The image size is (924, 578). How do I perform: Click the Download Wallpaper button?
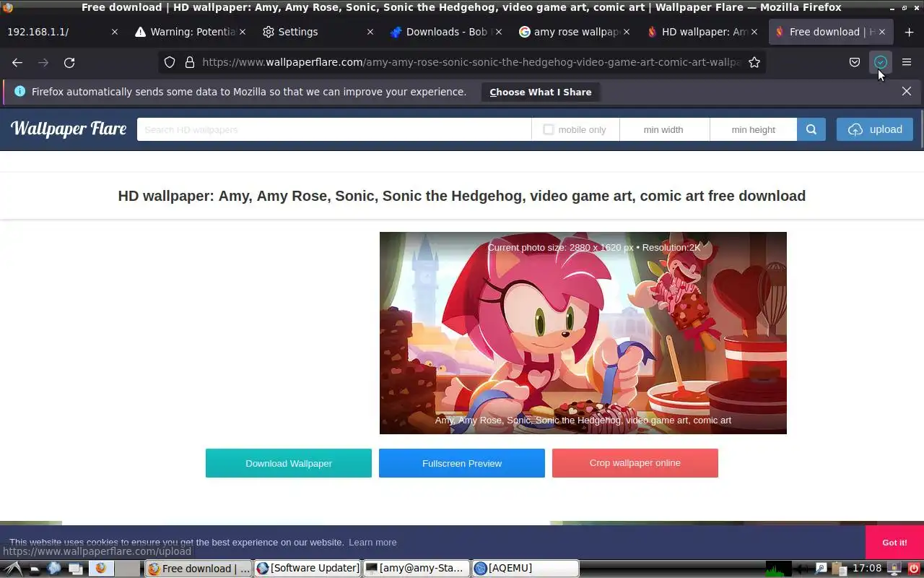point(289,463)
